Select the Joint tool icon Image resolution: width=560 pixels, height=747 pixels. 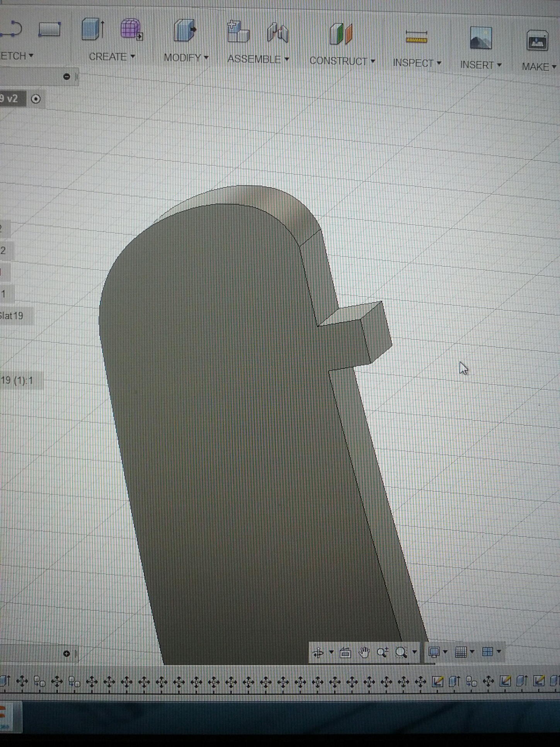click(x=277, y=32)
